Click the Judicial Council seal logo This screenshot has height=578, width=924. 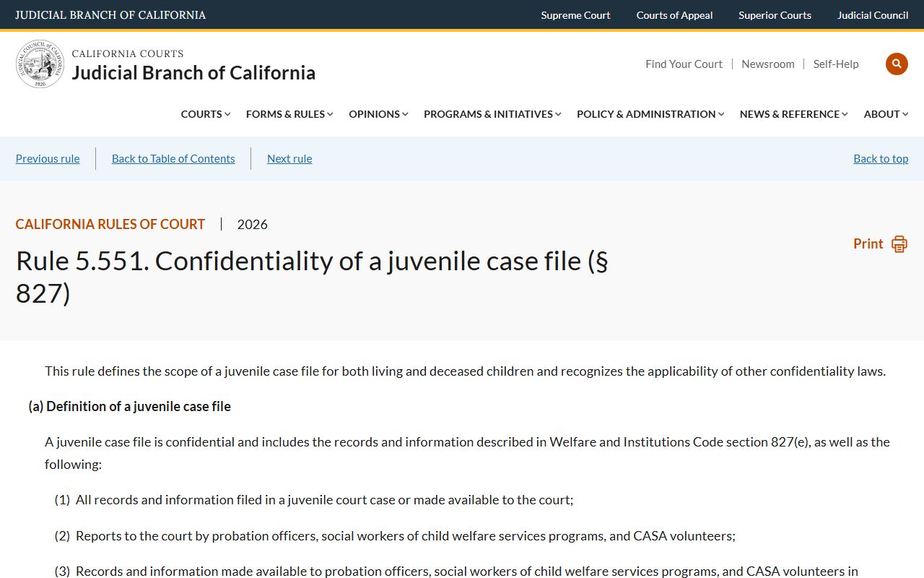[x=40, y=64]
